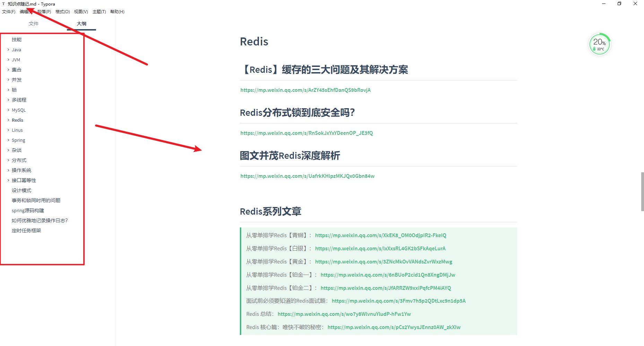Open the 帮助(H) menu

117,12
